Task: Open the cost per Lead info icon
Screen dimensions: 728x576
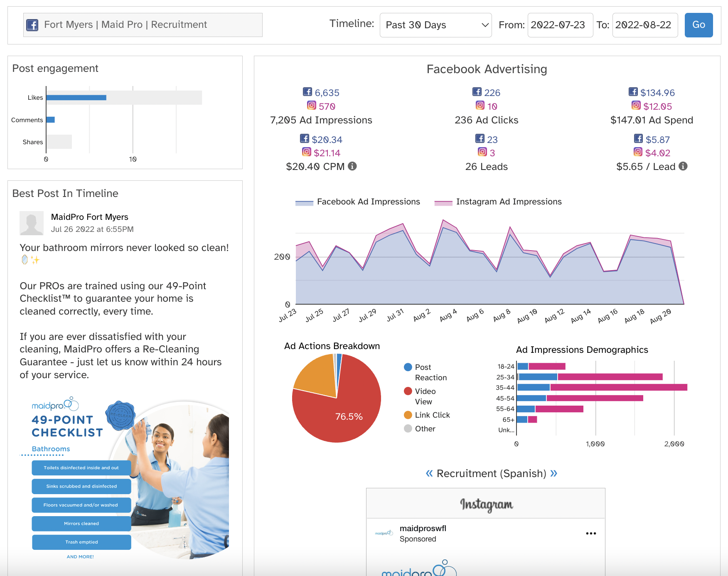Action: [683, 166]
